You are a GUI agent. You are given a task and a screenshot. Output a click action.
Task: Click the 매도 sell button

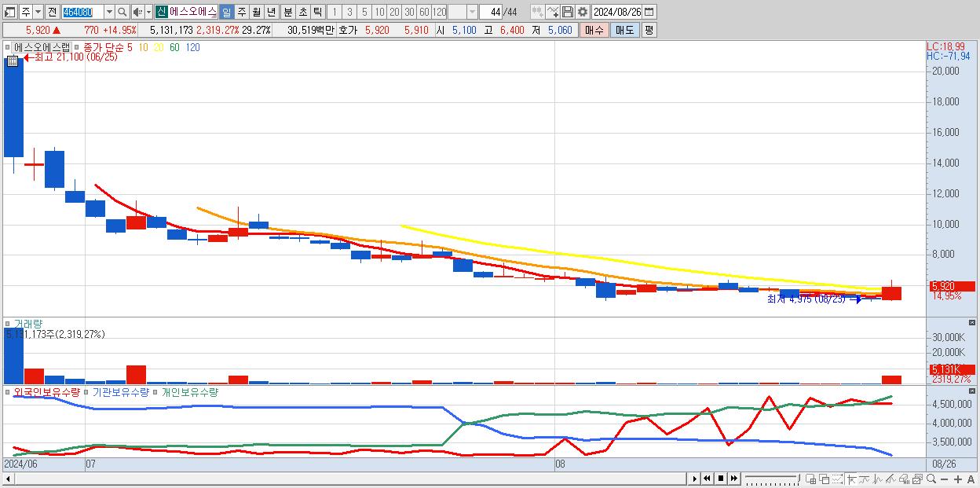click(624, 30)
